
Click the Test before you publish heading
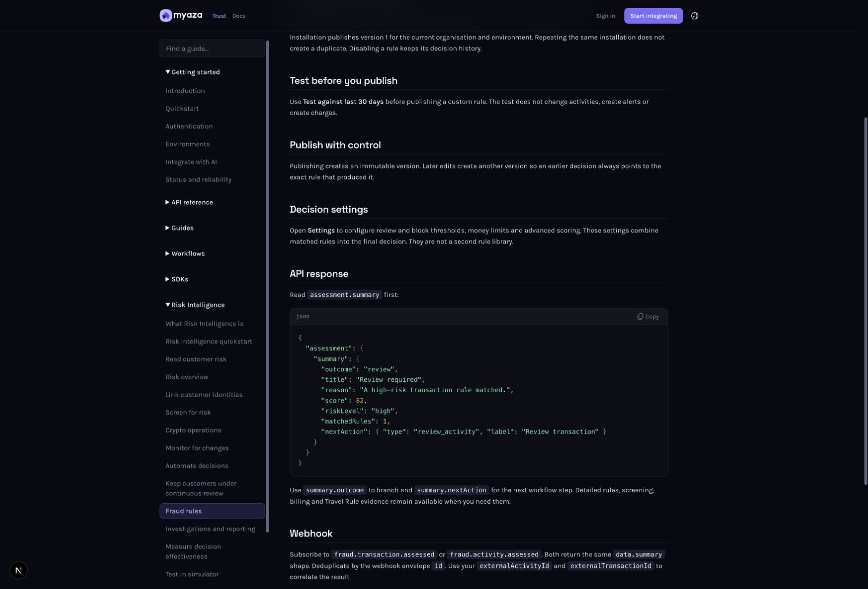343,81
